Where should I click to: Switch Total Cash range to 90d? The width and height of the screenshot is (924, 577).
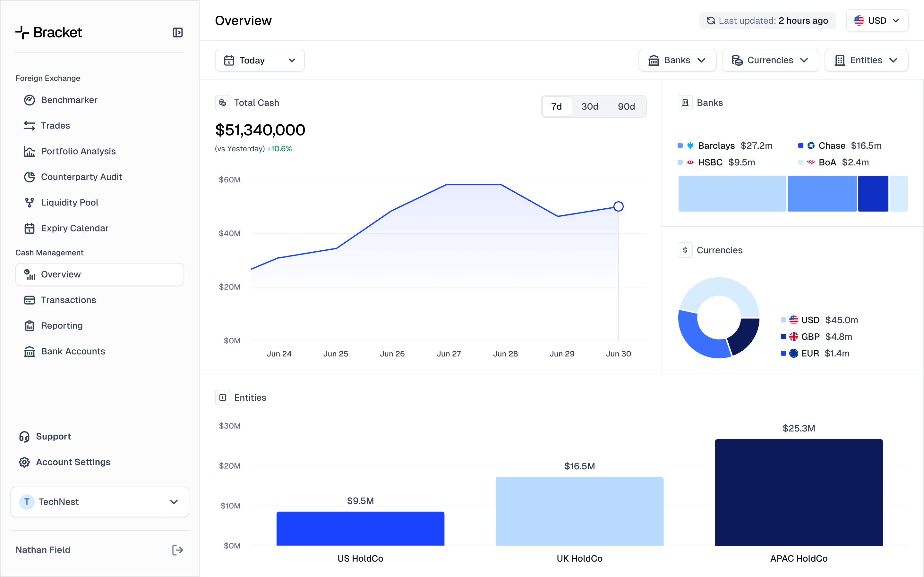tap(626, 106)
